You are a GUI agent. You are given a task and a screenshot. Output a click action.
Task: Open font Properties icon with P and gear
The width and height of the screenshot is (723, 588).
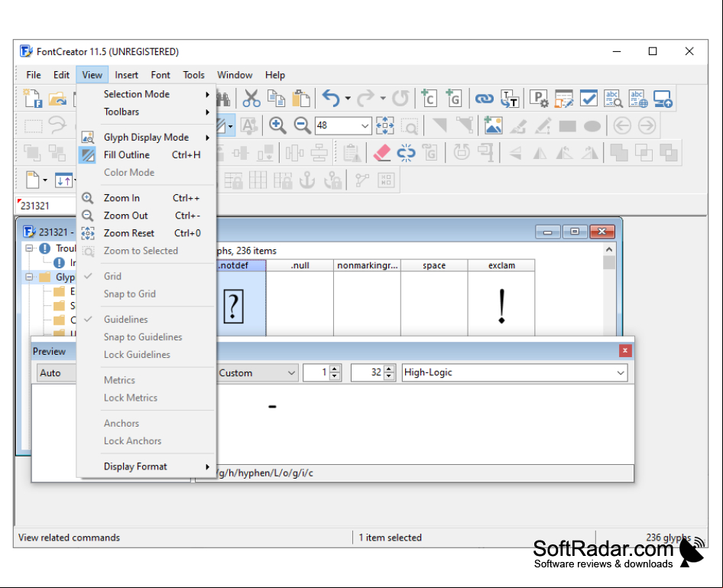(539, 98)
